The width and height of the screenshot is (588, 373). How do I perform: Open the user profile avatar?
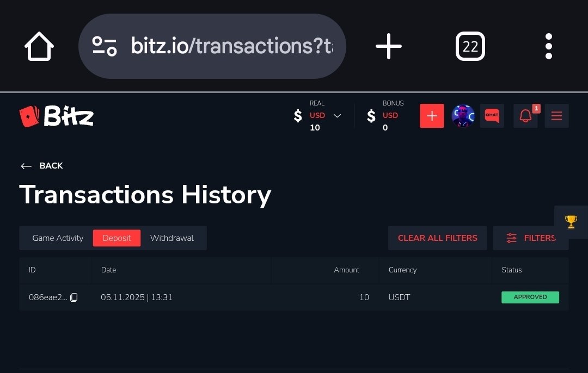[x=463, y=116]
